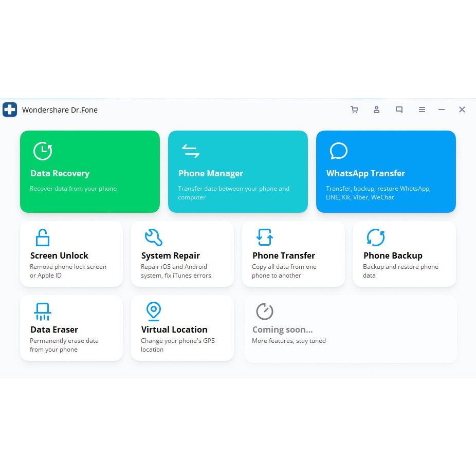Click the Coming soon placeholder tile
Image resolution: width=476 pixels, height=476 pixels.
351,329
